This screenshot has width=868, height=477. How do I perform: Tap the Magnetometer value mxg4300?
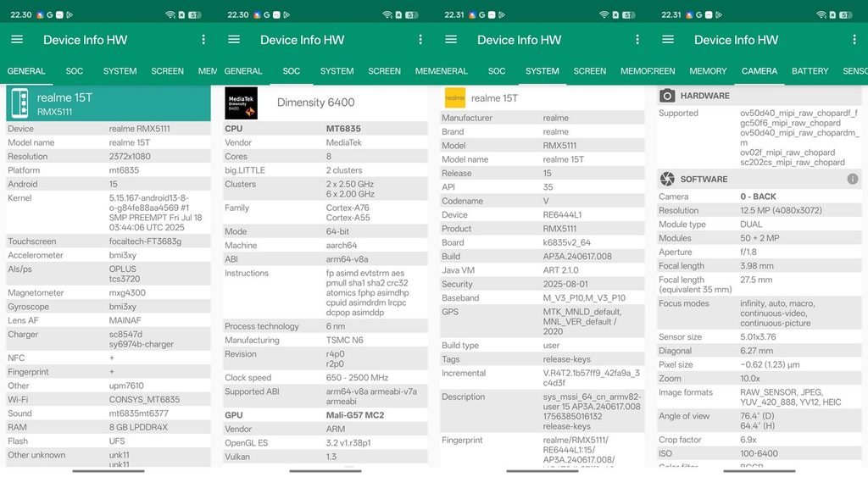[x=127, y=292]
